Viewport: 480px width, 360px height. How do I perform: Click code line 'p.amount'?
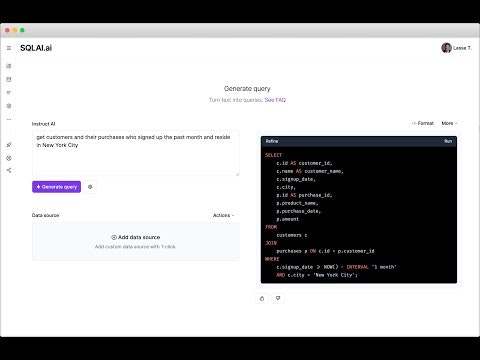(287, 219)
